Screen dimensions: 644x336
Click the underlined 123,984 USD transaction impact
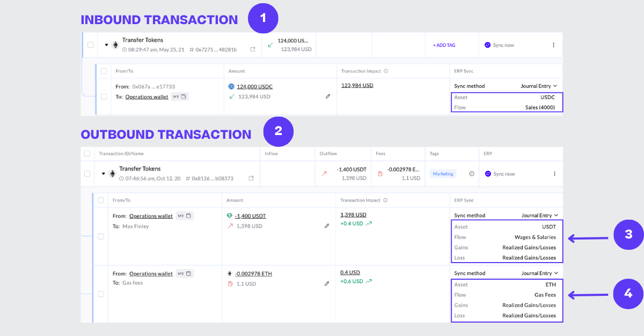pyautogui.click(x=357, y=85)
